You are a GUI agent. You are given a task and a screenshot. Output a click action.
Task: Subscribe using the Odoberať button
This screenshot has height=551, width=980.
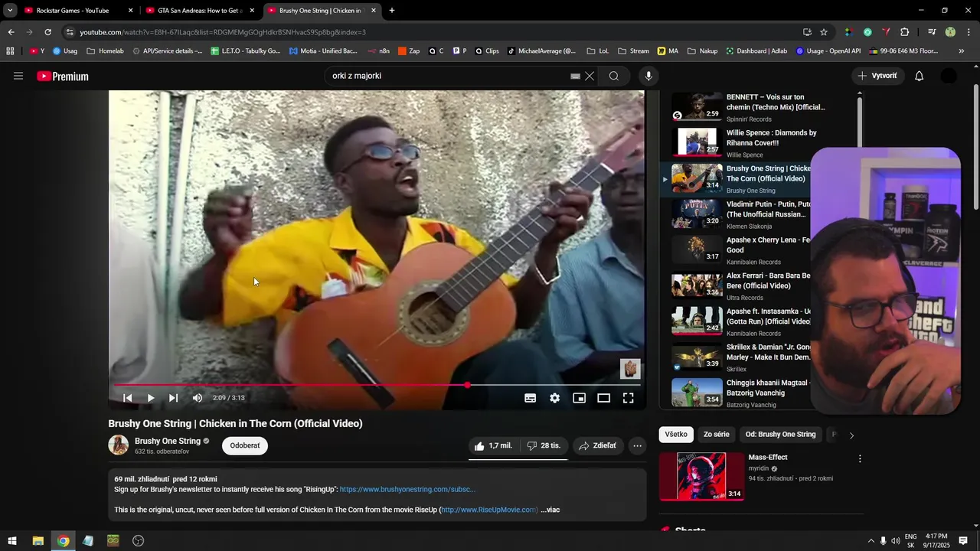(245, 445)
